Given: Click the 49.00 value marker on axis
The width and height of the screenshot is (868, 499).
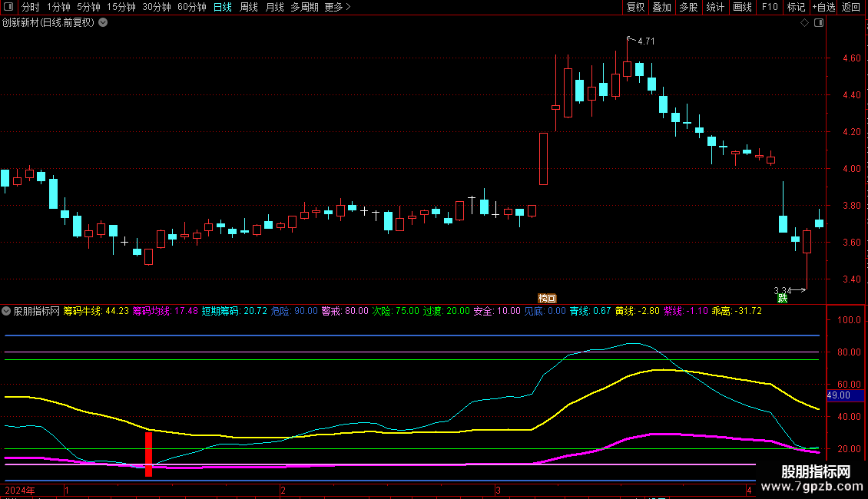Looking at the screenshot, I should pyautogui.click(x=839, y=395).
